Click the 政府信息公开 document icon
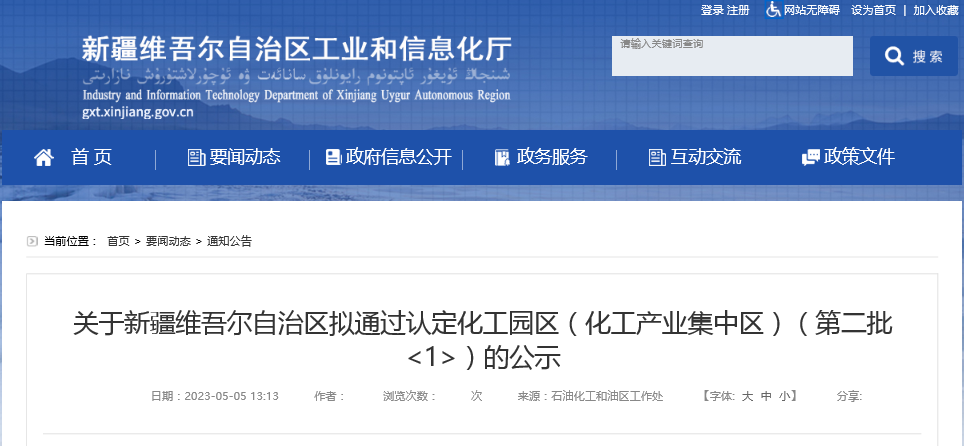This screenshot has width=964, height=446. tap(332, 158)
